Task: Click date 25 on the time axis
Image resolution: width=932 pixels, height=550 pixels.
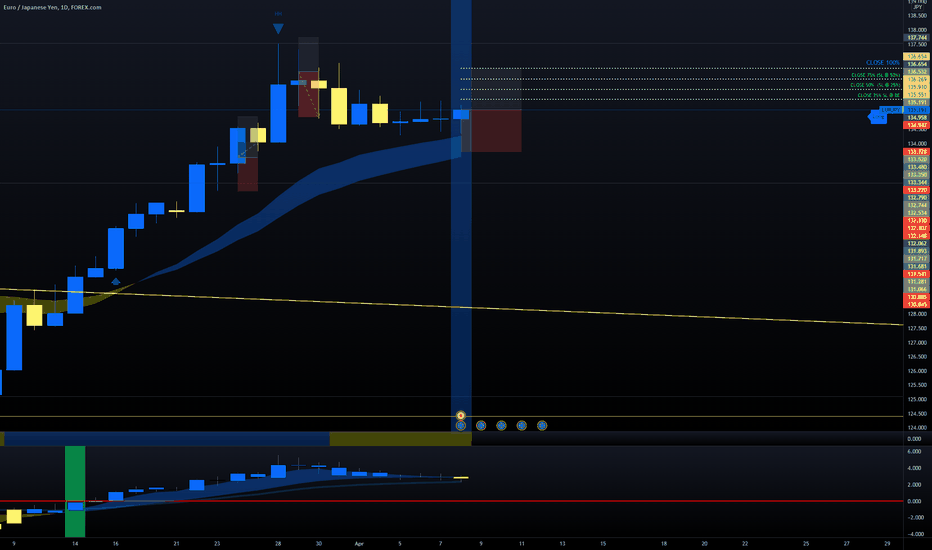Action: click(806, 543)
